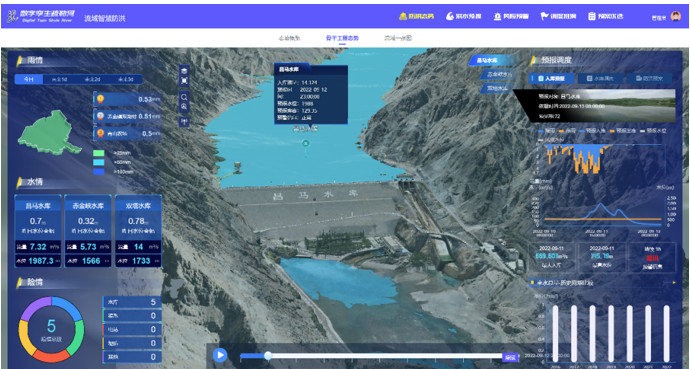Click the yellow-marked danger row with count 0
The width and height of the screenshot is (690, 369).
132,343
